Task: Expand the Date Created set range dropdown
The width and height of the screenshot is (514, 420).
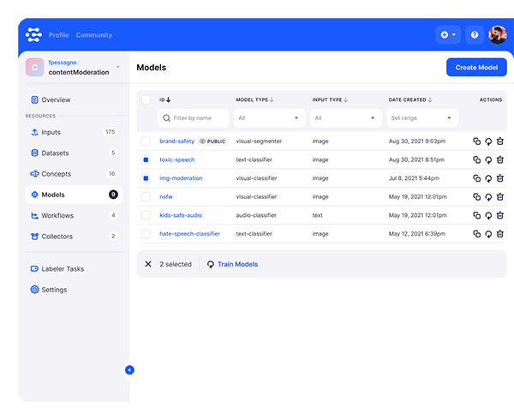Action: [421, 118]
